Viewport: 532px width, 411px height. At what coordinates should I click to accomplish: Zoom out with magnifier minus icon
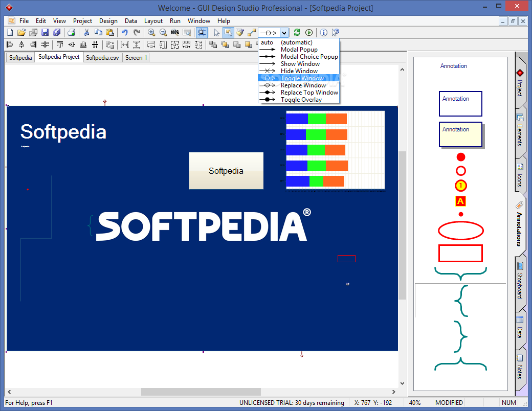[x=163, y=33]
